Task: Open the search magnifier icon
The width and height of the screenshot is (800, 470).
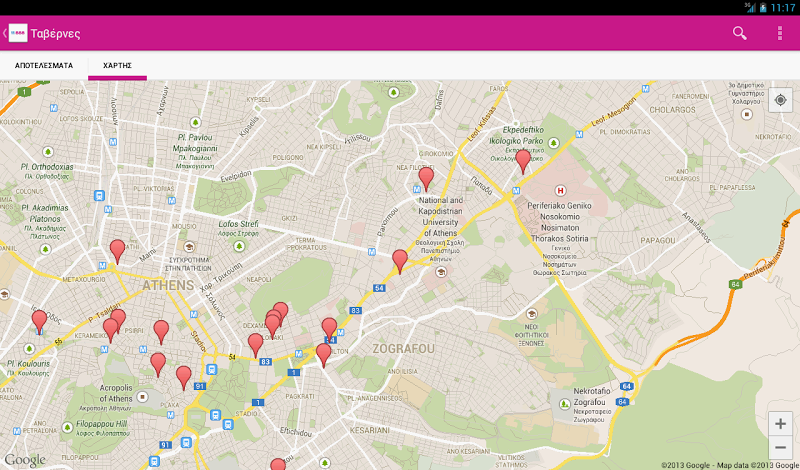Action: [x=740, y=33]
